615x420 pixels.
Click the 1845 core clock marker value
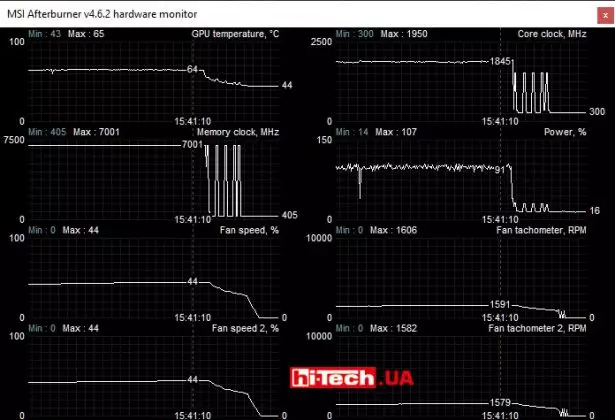tap(500, 61)
